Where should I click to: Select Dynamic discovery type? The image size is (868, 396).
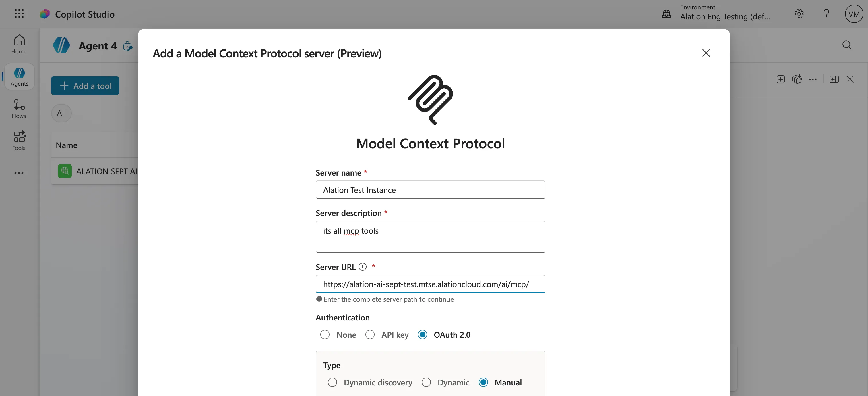coord(332,382)
